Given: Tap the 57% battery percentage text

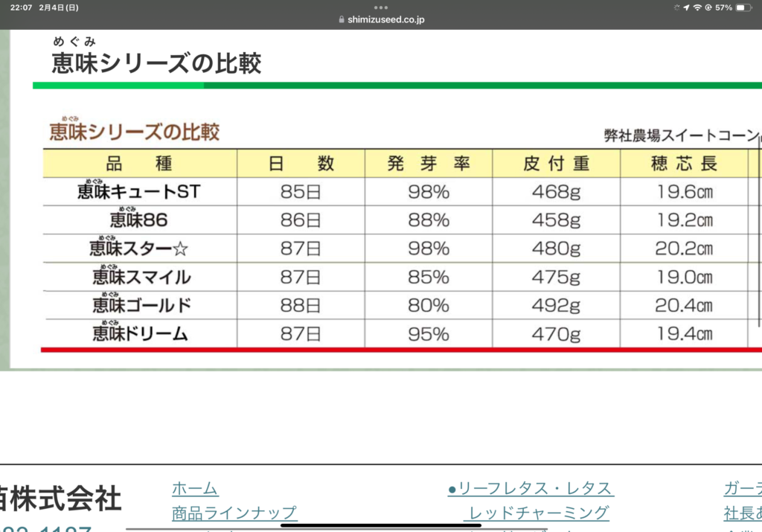Looking at the screenshot, I should coord(723,7).
